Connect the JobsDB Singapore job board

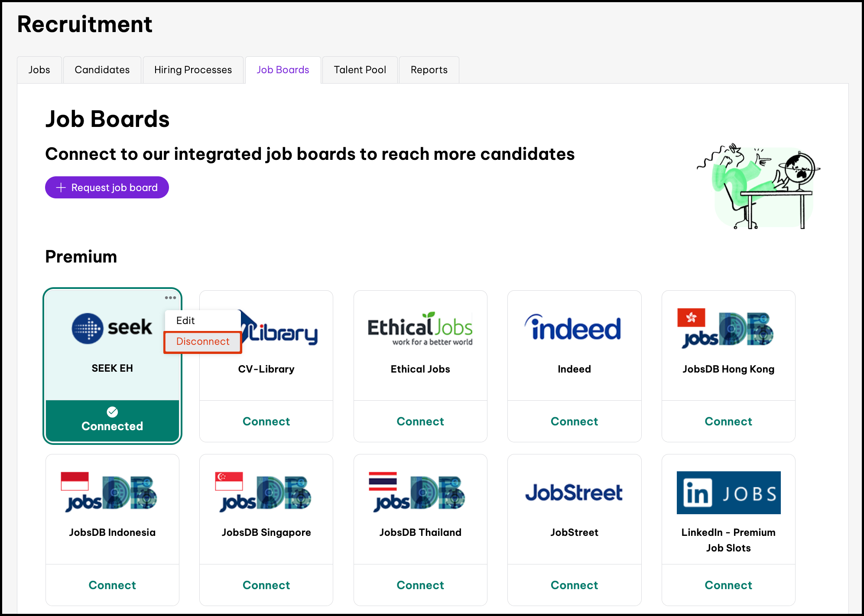pyautogui.click(x=266, y=585)
